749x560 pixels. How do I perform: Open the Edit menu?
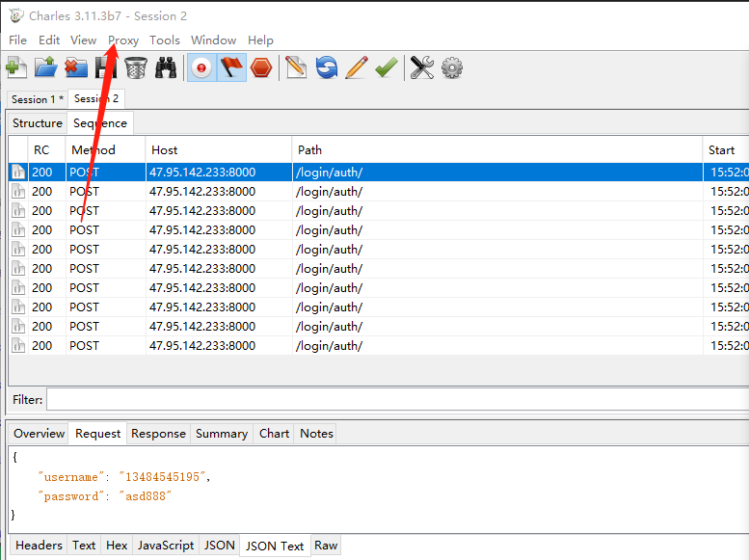click(49, 40)
